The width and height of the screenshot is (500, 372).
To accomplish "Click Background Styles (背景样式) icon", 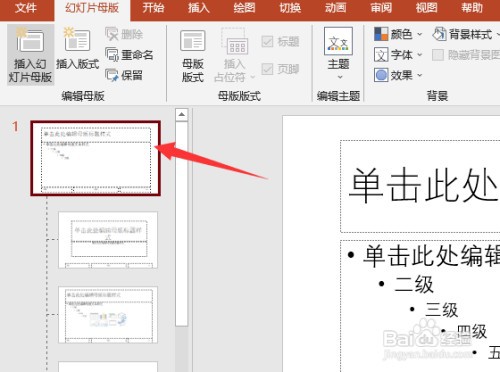I will coord(439,34).
